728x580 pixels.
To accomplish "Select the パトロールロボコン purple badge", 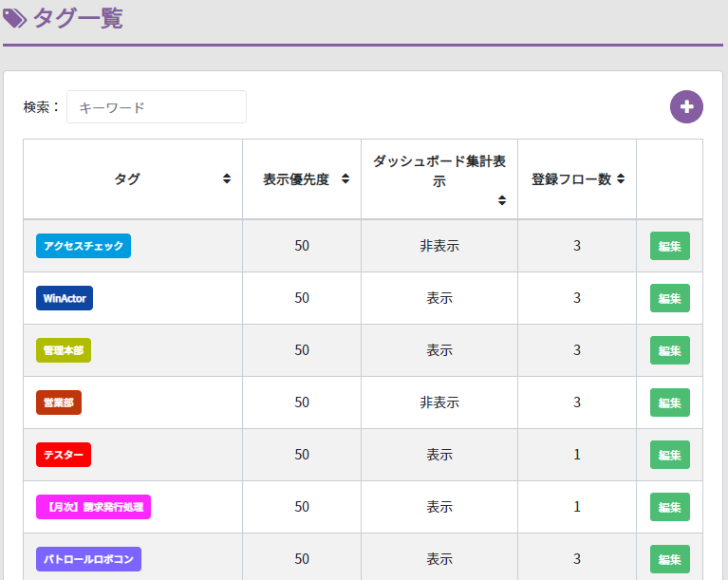I will click(x=88, y=559).
